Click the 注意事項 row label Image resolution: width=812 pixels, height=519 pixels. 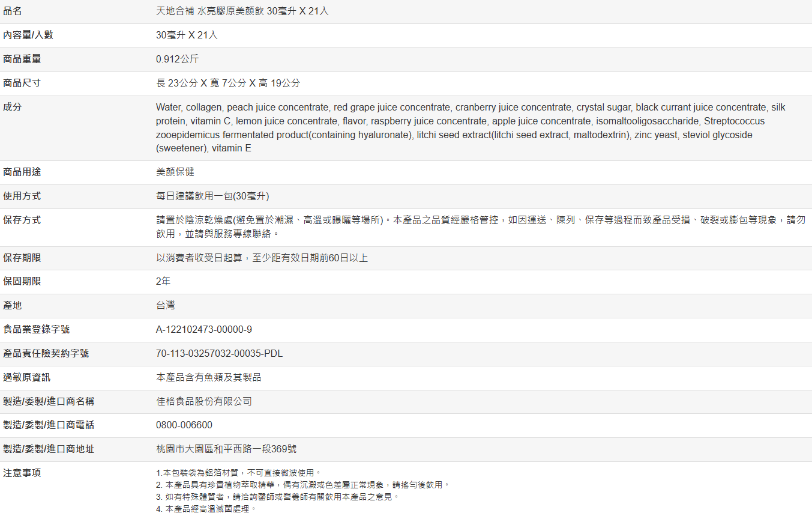22,473
